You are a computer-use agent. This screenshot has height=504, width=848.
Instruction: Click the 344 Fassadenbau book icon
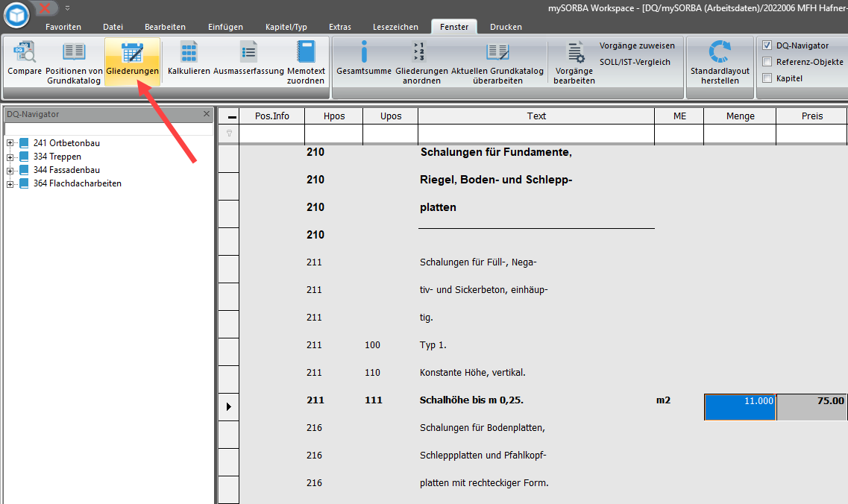pyautogui.click(x=24, y=170)
